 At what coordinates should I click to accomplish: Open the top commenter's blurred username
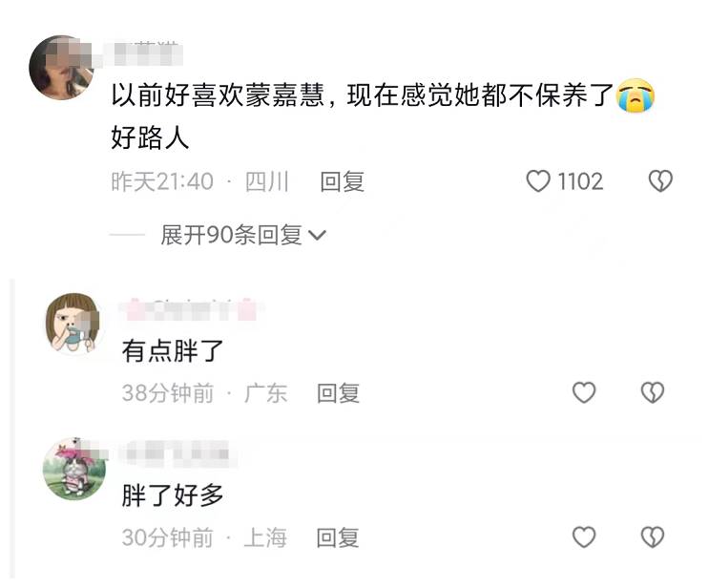pyautogui.click(x=143, y=54)
